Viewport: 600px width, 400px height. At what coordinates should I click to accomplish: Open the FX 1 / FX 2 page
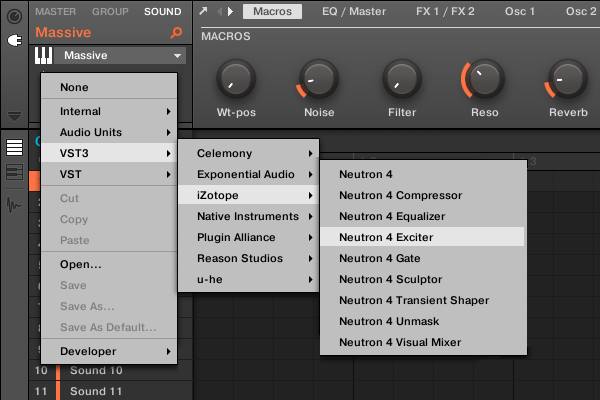tap(445, 11)
